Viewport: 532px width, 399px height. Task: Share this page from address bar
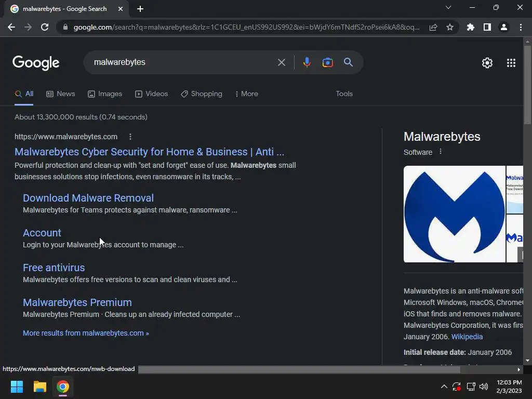[433, 27]
